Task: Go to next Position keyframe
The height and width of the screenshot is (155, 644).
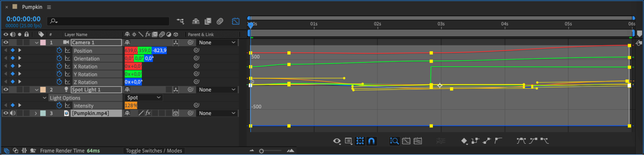Action: [x=20, y=50]
